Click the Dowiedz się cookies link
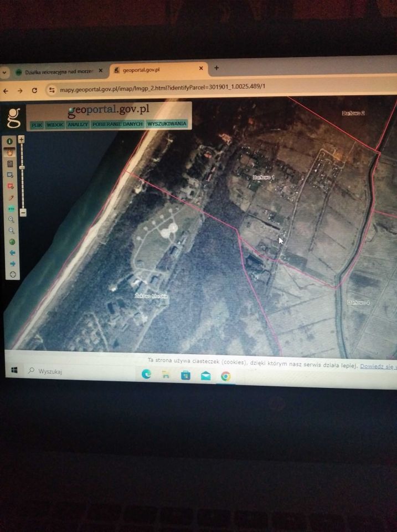This screenshot has width=397, height=532. 377,366
